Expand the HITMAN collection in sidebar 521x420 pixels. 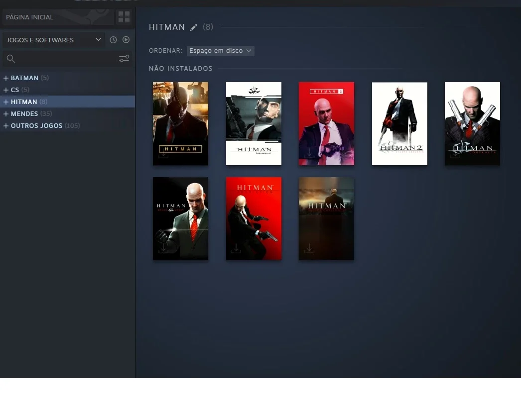tap(5, 102)
